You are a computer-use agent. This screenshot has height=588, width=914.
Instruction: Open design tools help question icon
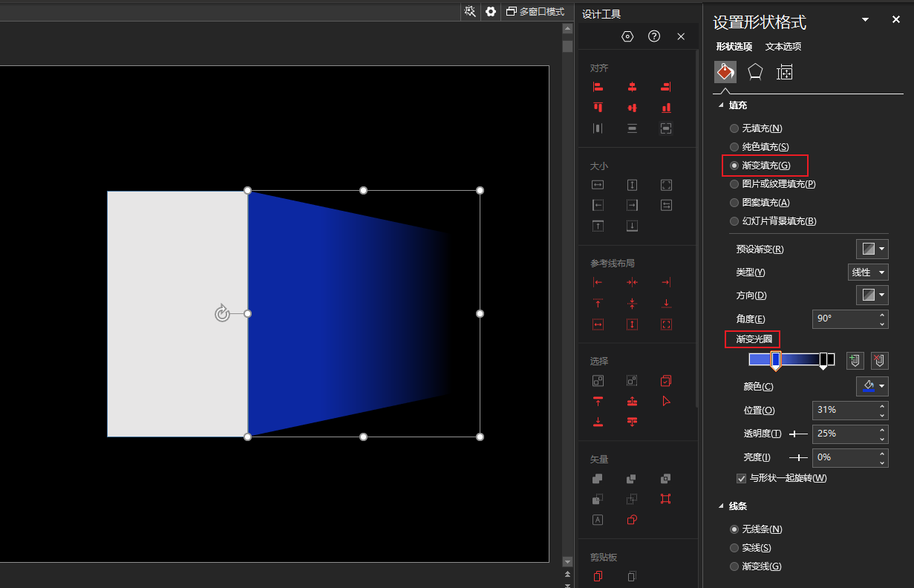654,36
